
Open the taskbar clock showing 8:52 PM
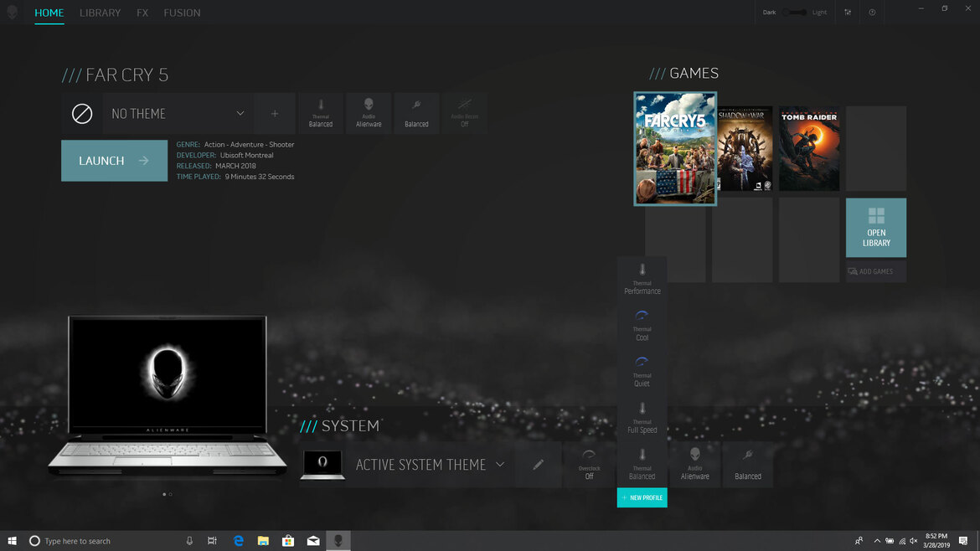pos(936,541)
